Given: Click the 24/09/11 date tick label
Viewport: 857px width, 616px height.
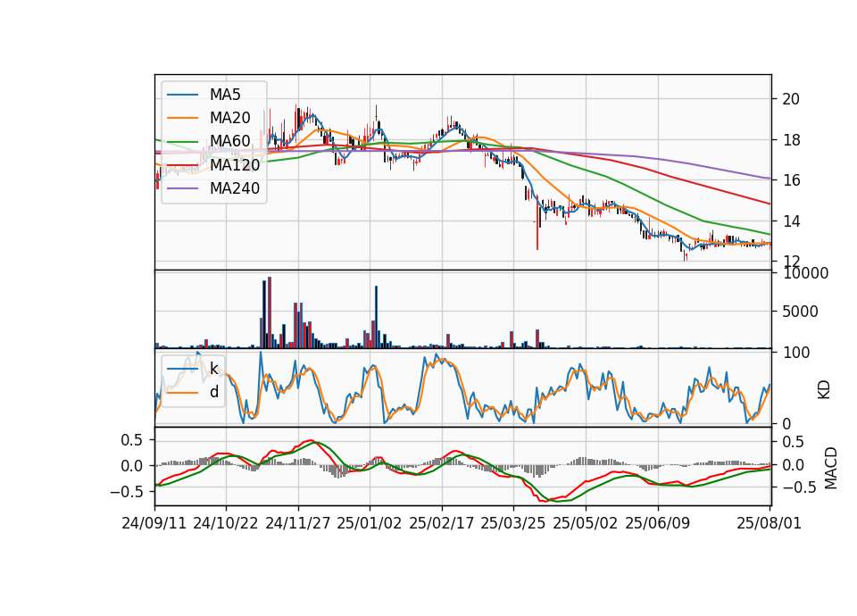Looking at the screenshot, I should tap(154, 523).
